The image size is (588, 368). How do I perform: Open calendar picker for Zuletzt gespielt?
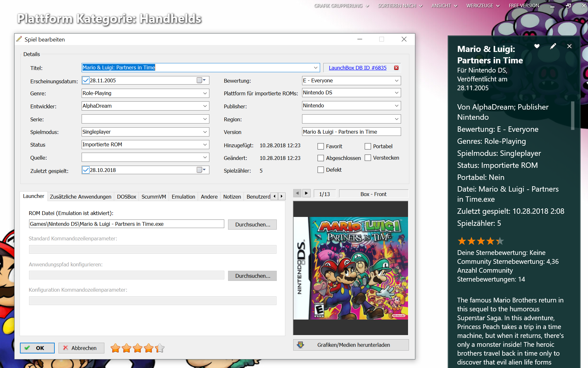(201, 170)
